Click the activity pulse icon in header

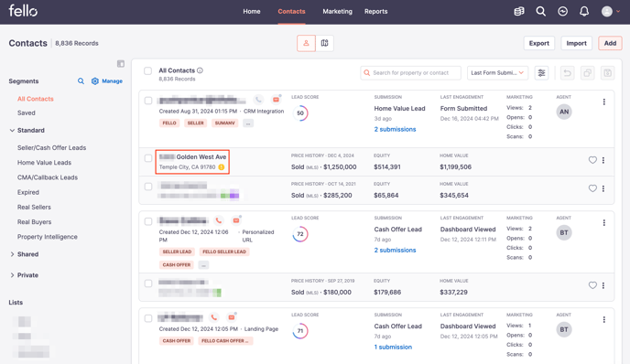coord(562,11)
